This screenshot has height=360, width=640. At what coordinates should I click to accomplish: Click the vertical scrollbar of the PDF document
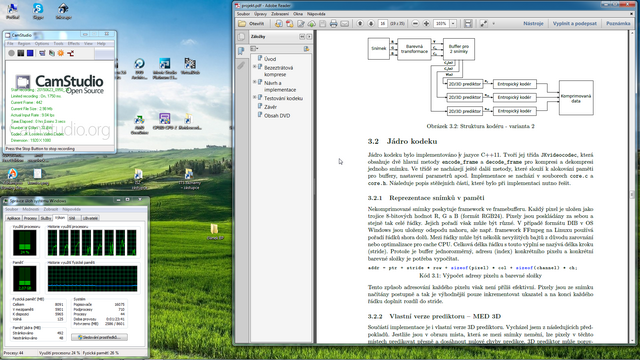[x=632, y=187]
